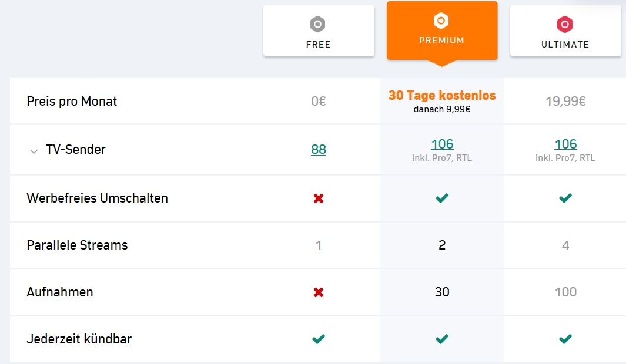Click the 19,99€ Ultimate price
Viewport: 626px width, 364px height.
(565, 101)
